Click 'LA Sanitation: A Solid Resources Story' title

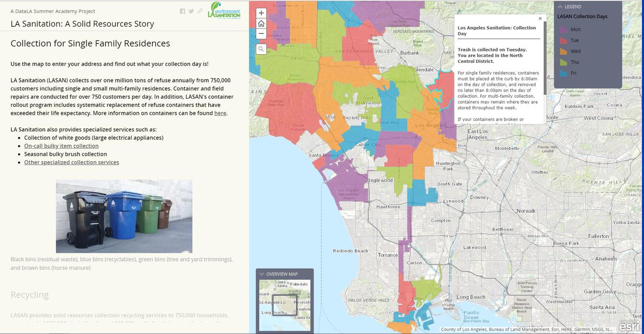click(82, 24)
